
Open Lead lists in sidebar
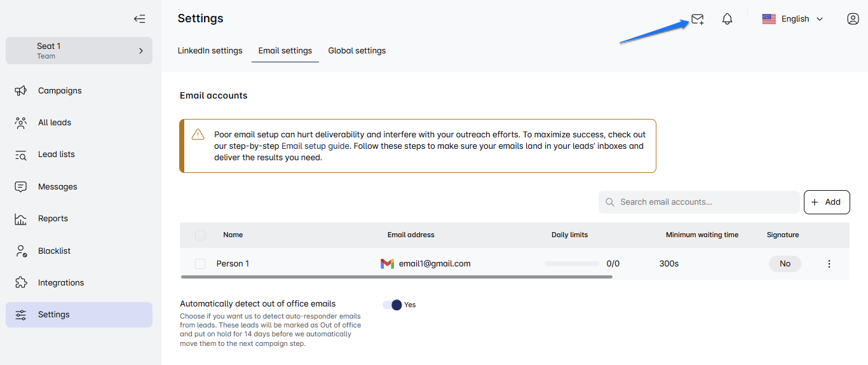coord(56,155)
